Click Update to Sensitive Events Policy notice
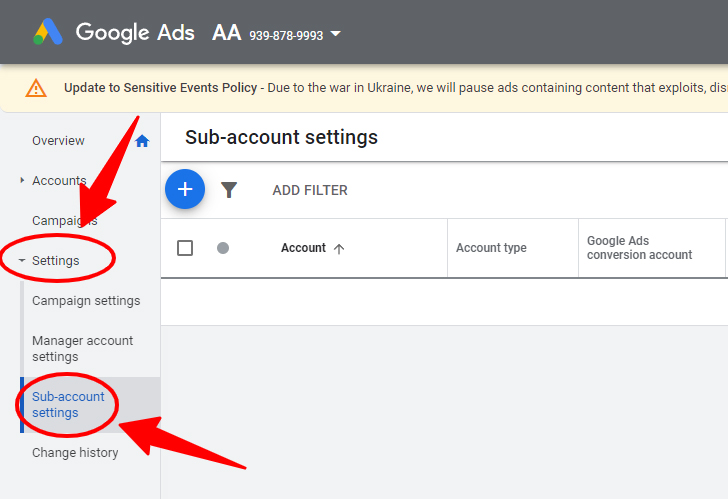Image resolution: width=728 pixels, height=499 pixels. (x=161, y=88)
